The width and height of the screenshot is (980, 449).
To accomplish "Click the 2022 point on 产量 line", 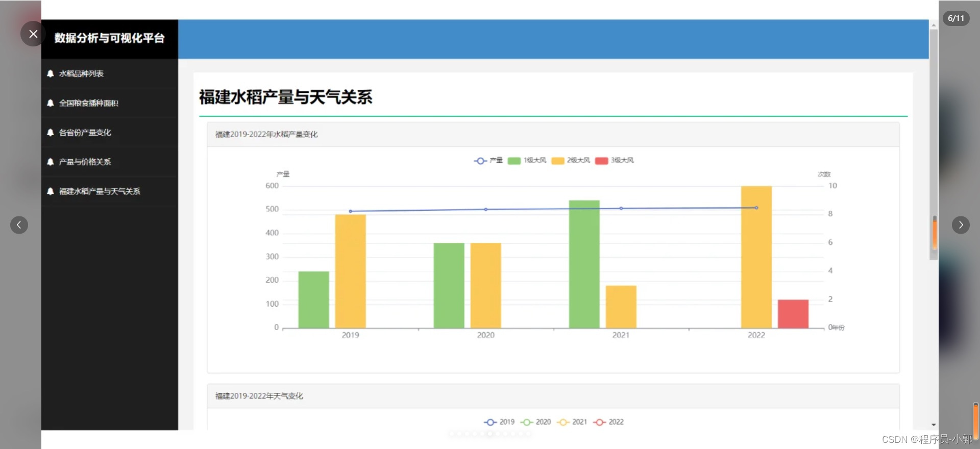I will [756, 208].
